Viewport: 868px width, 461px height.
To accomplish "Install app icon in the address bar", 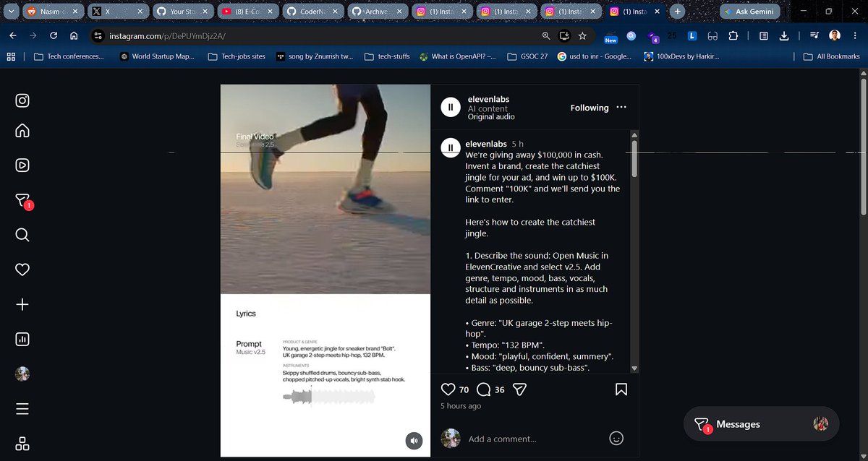I will point(564,35).
